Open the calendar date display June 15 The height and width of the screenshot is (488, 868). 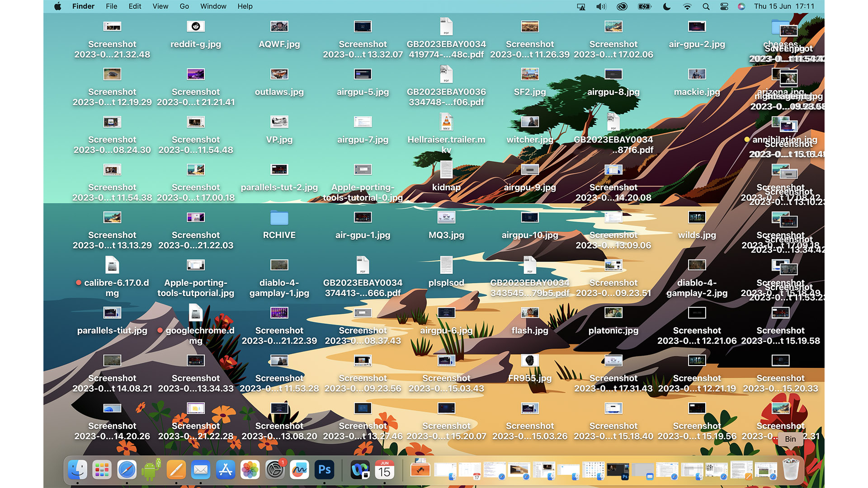pos(385,470)
